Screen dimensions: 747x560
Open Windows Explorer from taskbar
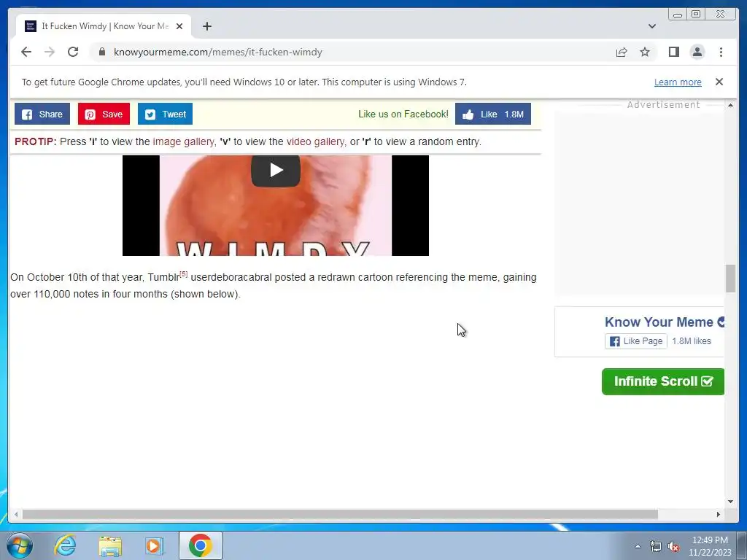point(110,545)
